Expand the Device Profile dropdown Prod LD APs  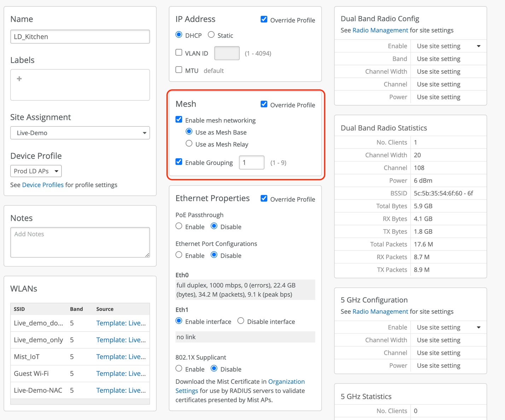pos(36,171)
